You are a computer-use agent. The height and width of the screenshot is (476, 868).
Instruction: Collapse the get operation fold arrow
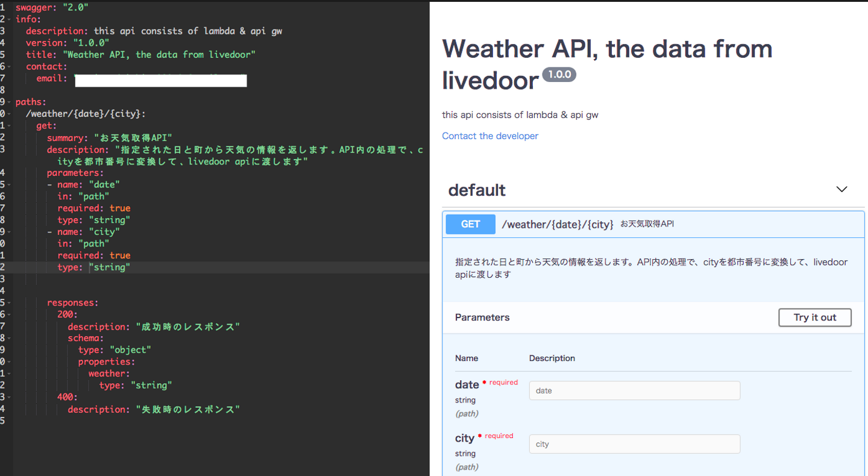(10, 125)
